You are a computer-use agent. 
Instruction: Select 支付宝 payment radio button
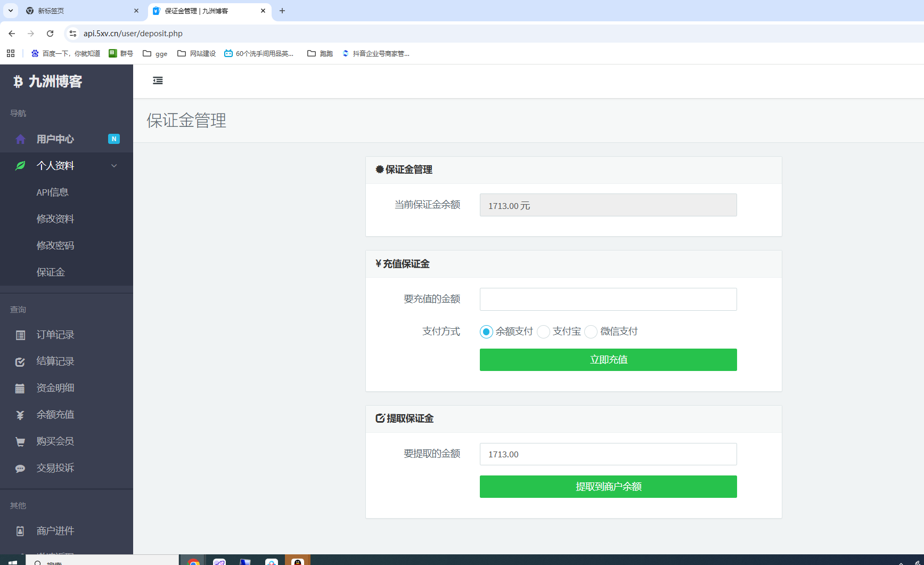pos(543,332)
